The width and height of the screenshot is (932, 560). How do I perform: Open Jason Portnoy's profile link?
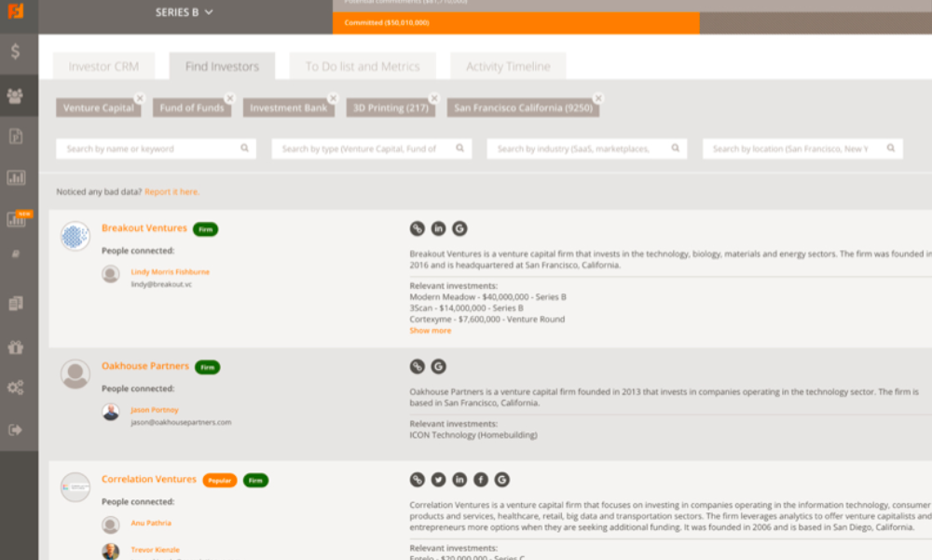point(155,410)
